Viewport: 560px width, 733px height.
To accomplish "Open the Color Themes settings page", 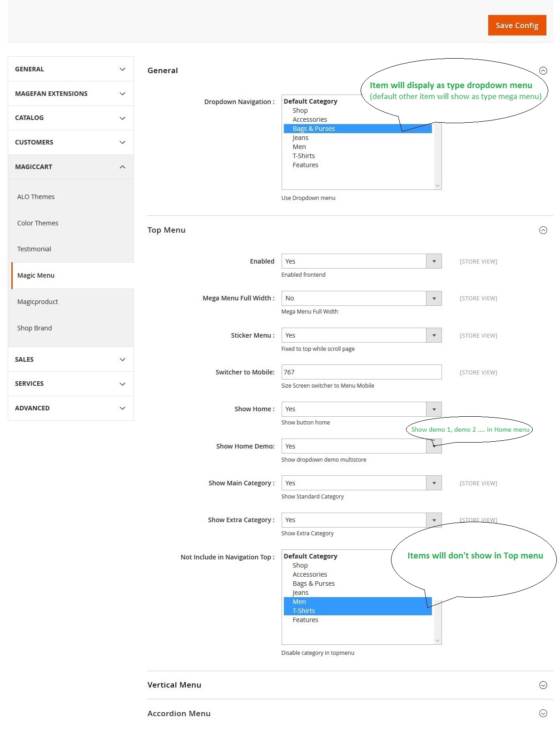I will pos(38,223).
